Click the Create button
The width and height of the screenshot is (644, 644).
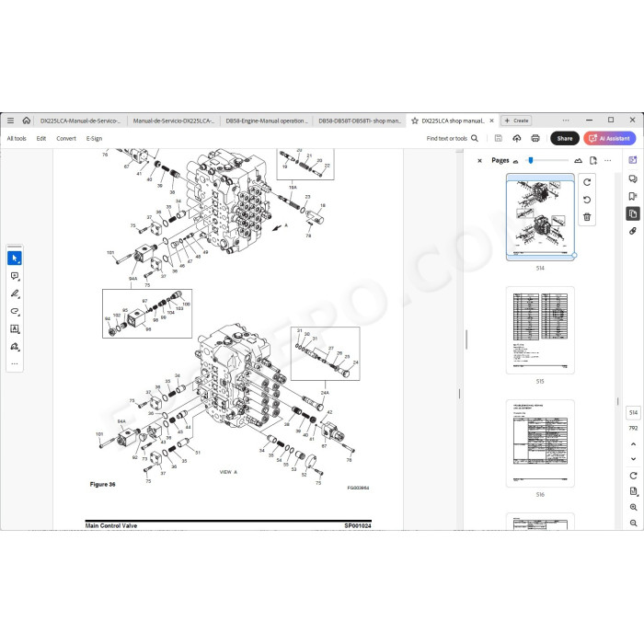(x=516, y=121)
